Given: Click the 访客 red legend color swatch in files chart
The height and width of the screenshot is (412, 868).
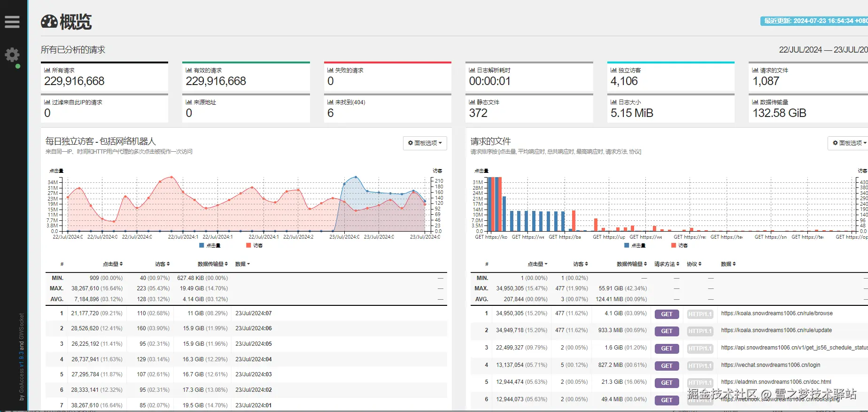Looking at the screenshot, I should (x=674, y=245).
